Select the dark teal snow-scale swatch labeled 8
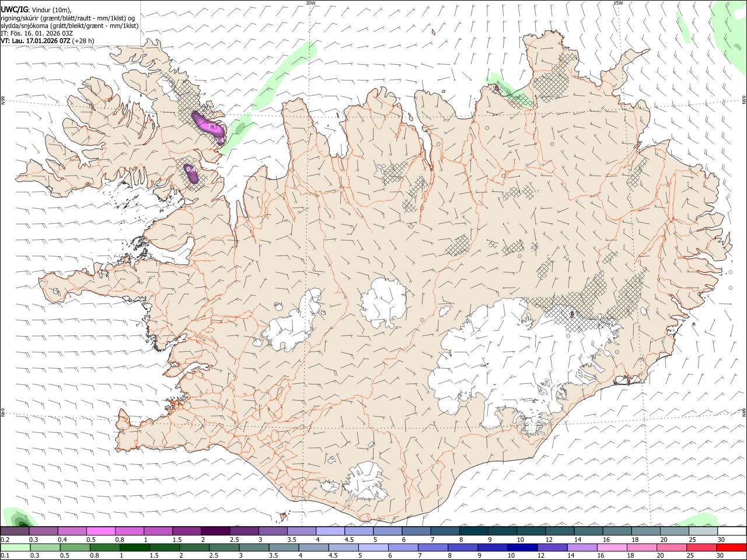Screen dimensions: 747x560 [474, 531]
